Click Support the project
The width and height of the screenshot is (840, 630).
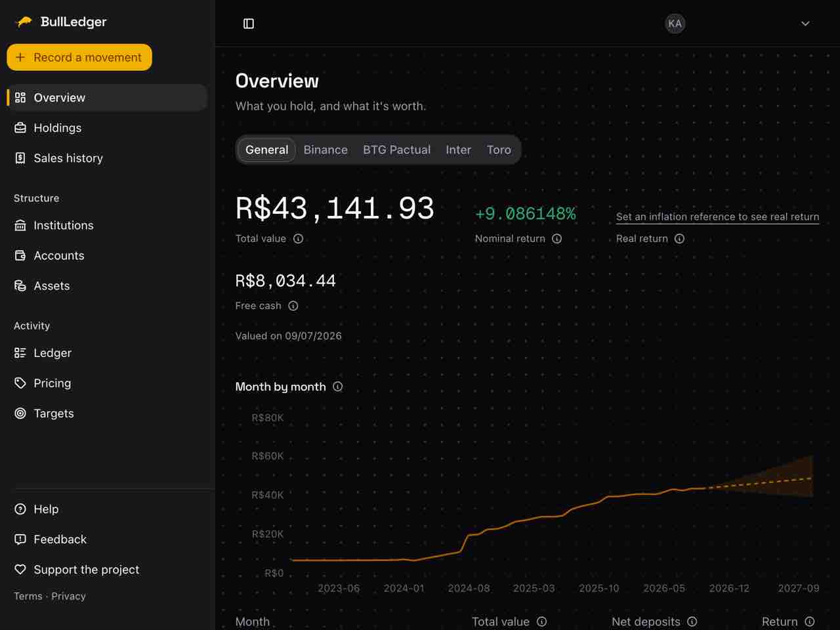(x=107, y=570)
